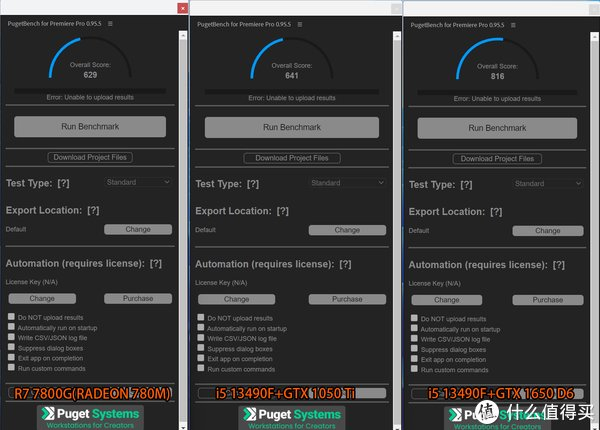Tick Run custom commands in 629 panel
The width and height of the screenshot is (600, 430).
coord(11,368)
